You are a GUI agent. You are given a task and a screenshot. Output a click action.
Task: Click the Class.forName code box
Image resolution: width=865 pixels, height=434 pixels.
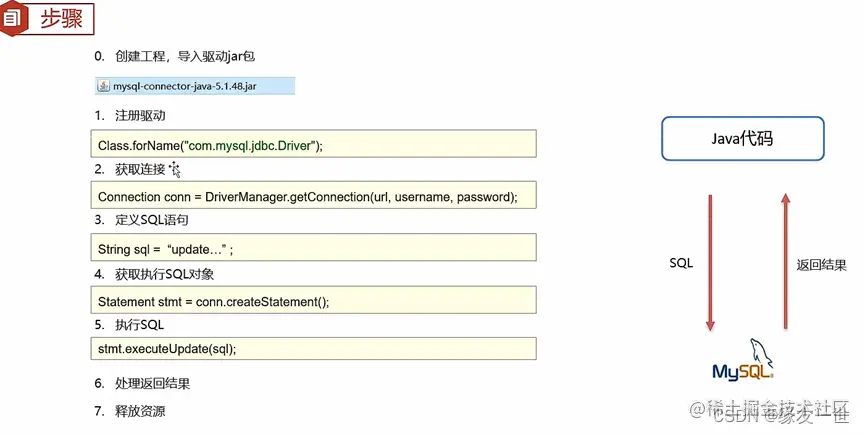tap(313, 144)
